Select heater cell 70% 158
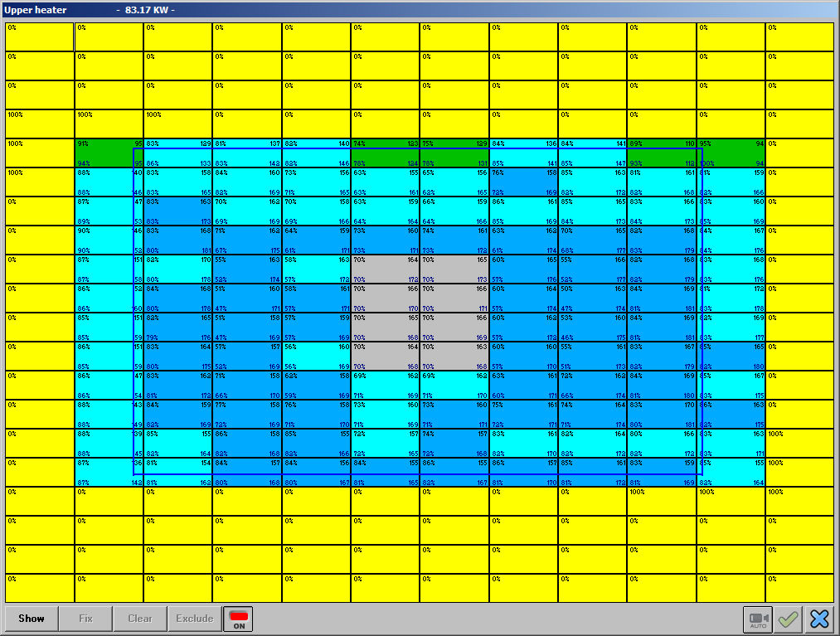840x636 pixels. tap(316, 211)
